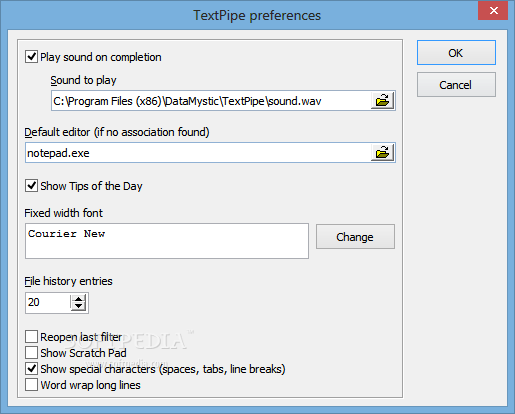Click the TextPipe preferences title bar
Image resolution: width=515 pixels, height=414 pixels.
(257, 15)
